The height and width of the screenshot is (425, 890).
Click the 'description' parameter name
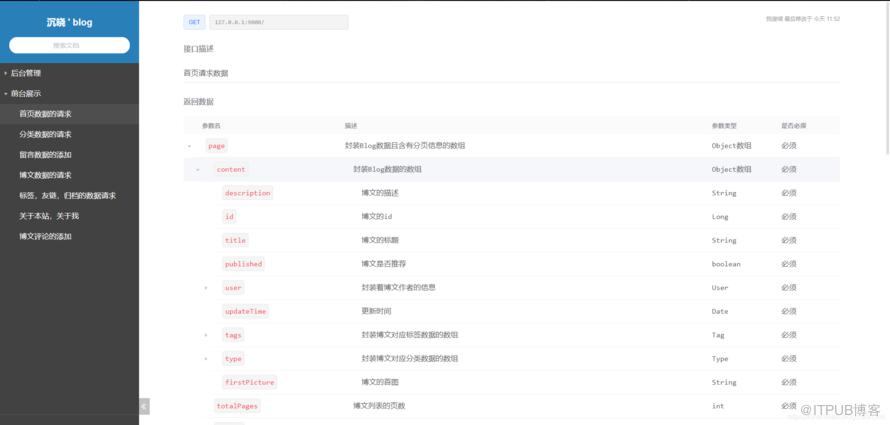coord(247,193)
